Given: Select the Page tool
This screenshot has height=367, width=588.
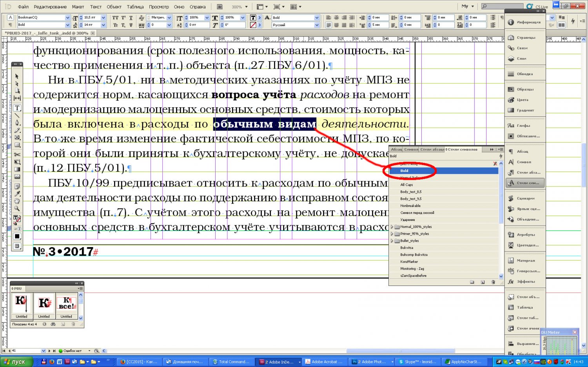Looking at the screenshot, I should pos(17,91).
